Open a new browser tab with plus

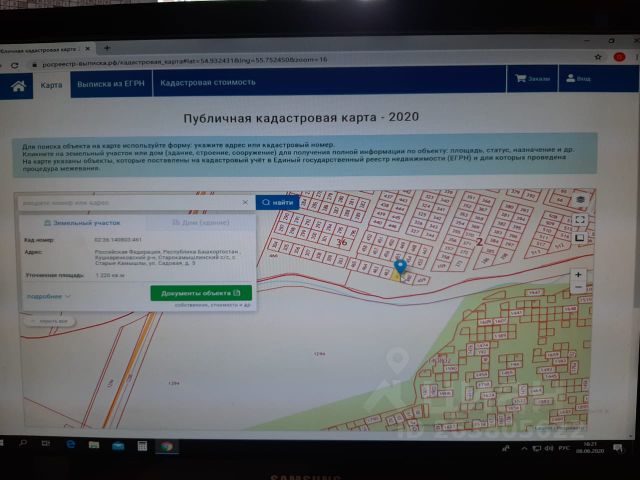(107, 47)
